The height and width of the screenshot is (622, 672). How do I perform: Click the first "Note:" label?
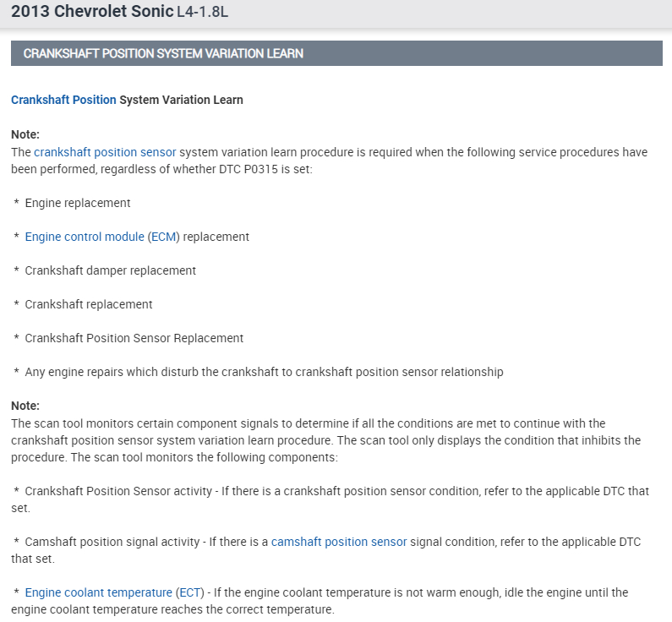point(25,134)
